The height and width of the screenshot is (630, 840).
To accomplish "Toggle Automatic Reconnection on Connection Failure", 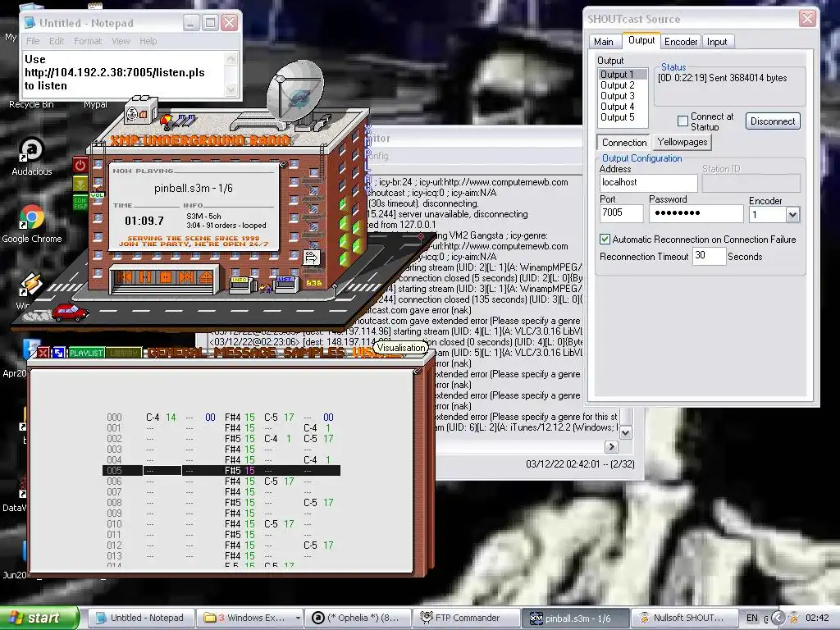I will 605,240.
